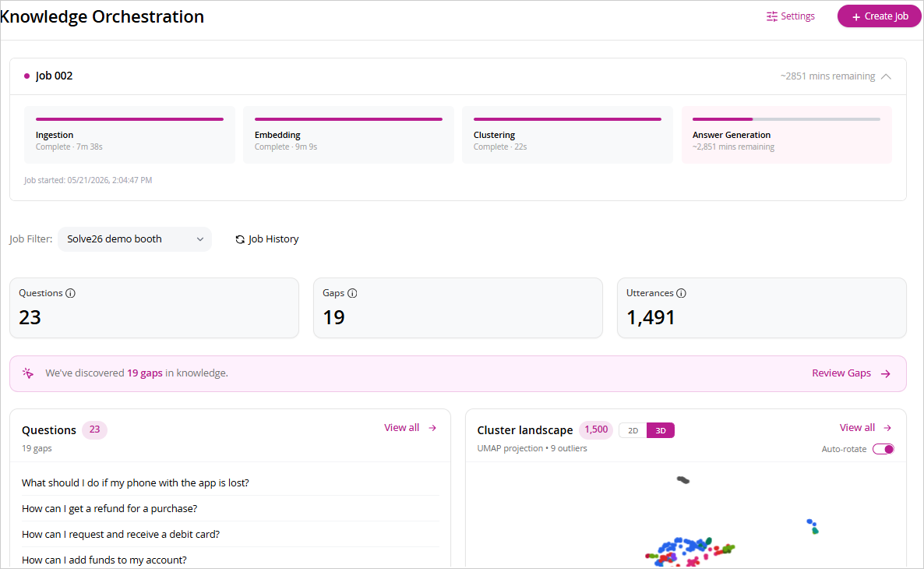Show info for Questions metric
This screenshot has width=924, height=569.
pos(70,293)
